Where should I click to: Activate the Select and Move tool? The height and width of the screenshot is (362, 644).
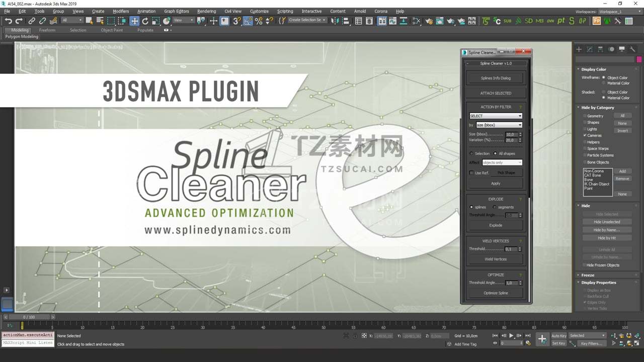(134, 21)
